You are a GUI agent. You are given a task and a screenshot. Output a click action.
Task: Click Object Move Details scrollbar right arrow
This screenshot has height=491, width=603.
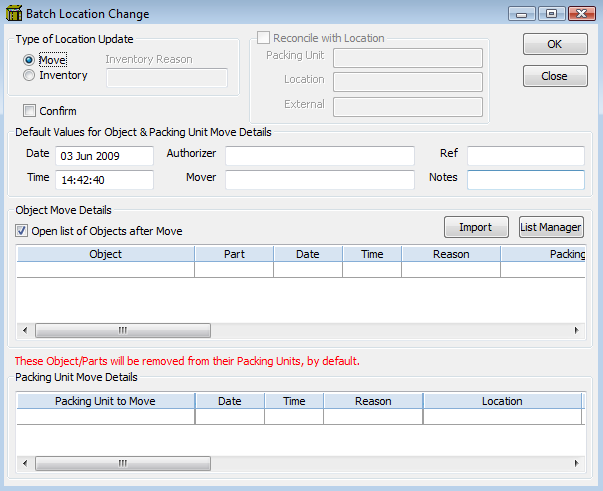[576, 330]
